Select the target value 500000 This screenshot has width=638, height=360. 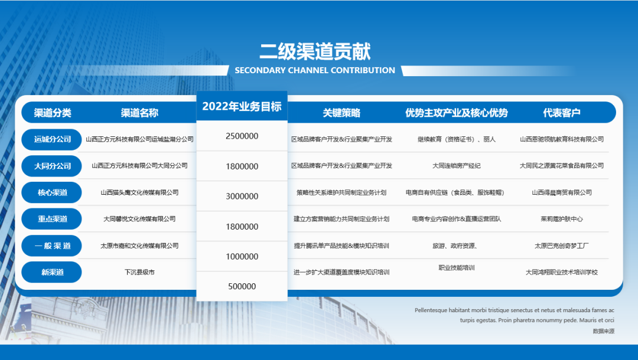pos(242,286)
